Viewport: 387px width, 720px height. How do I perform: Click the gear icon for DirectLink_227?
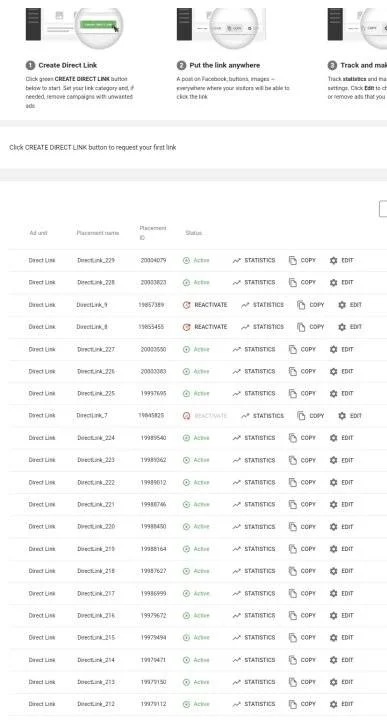333,349
